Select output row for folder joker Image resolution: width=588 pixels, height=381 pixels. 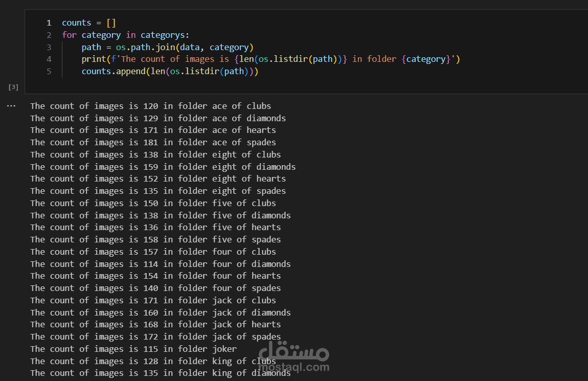[133, 349]
